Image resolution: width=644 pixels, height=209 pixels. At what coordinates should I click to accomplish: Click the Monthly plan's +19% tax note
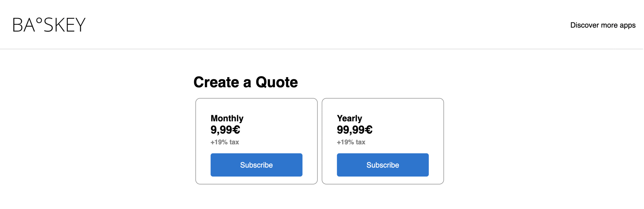coord(225,142)
